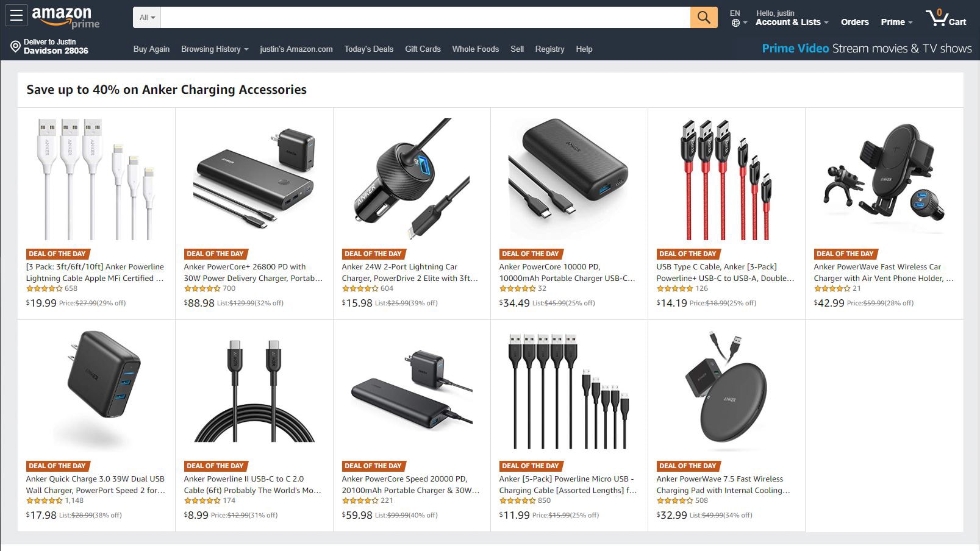Expand the Browsing History dropdown

[215, 49]
